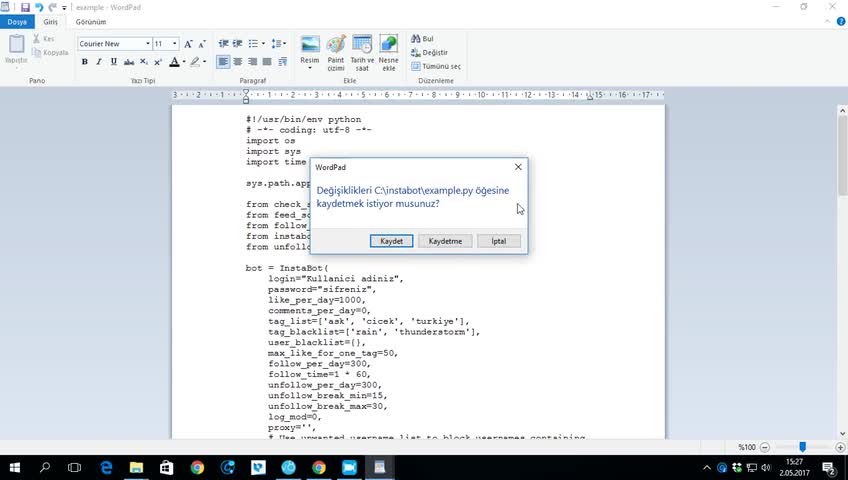Switch to the Görünüm ribbon tab
Image resolution: width=848 pixels, height=480 pixels.
point(91,22)
